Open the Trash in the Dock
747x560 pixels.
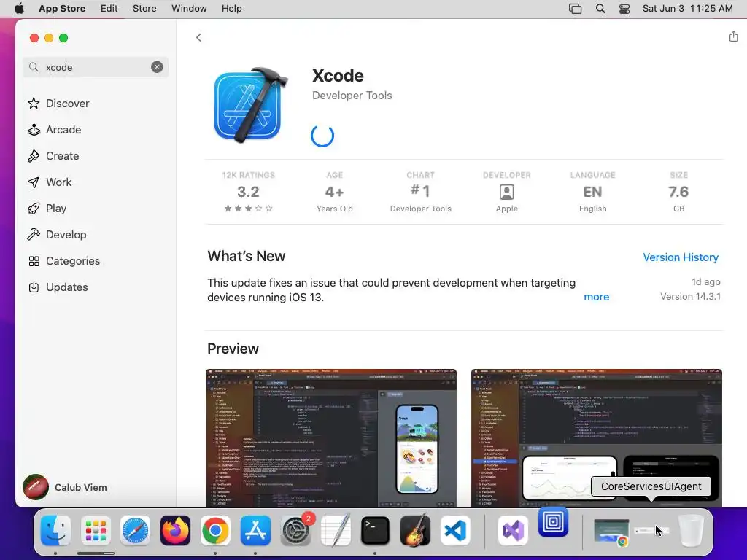tap(691, 531)
